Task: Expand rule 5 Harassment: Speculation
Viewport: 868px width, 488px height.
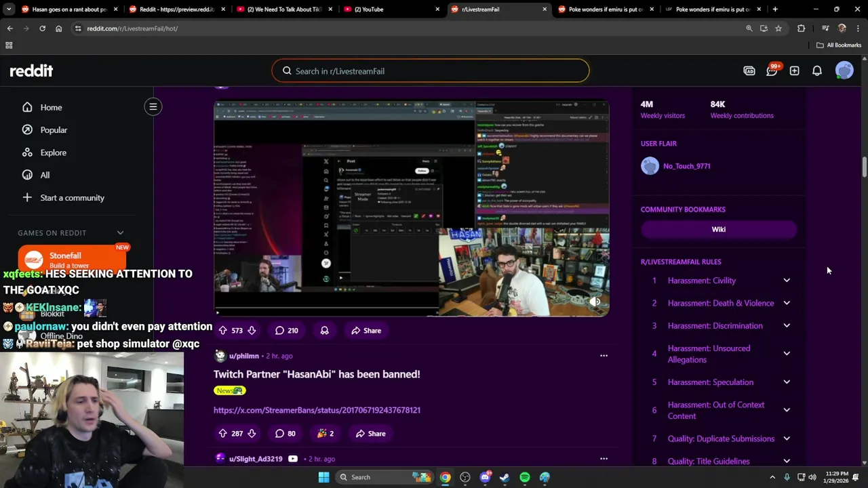Action: (x=787, y=382)
